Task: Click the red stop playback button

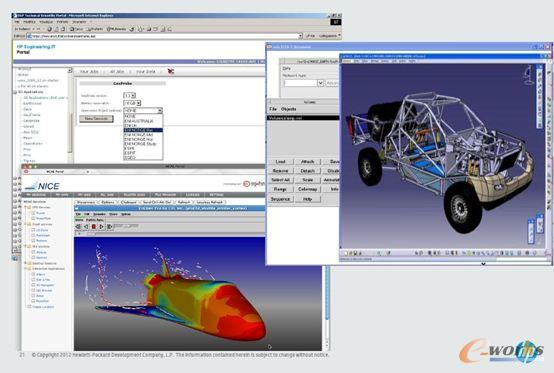Action: coord(94,226)
